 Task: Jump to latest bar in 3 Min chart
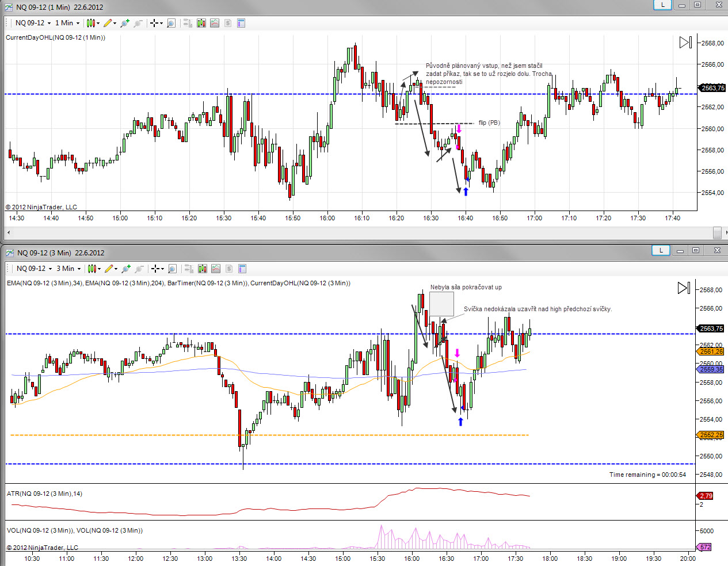tap(684, 288)
